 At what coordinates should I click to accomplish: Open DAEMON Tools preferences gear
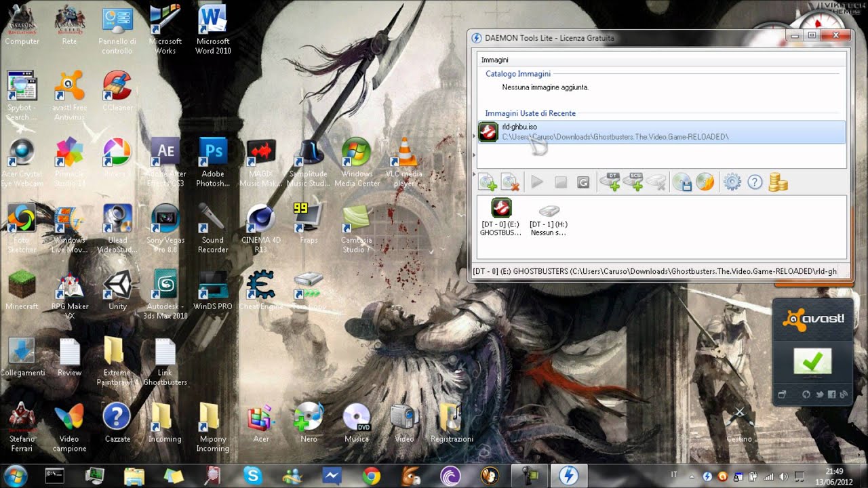[x=732, y=182]
